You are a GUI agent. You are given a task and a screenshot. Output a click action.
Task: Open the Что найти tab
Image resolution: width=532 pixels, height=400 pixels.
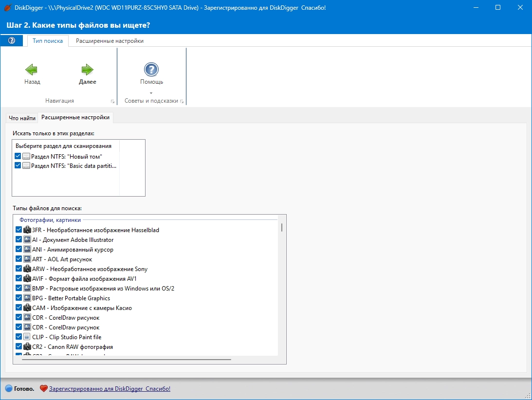pyautogui.click(x=22, y=118)
